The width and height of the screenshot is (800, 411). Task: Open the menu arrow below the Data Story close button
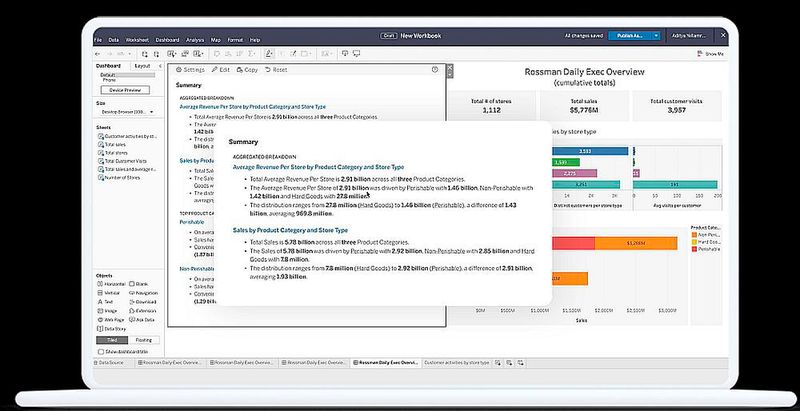tap(449, 74)
